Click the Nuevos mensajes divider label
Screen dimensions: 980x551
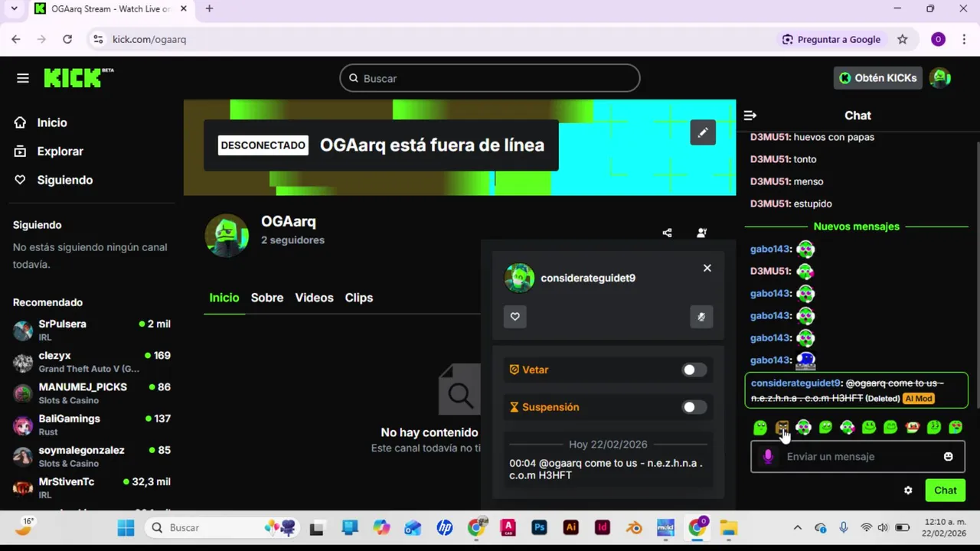[x=857, y=227]
